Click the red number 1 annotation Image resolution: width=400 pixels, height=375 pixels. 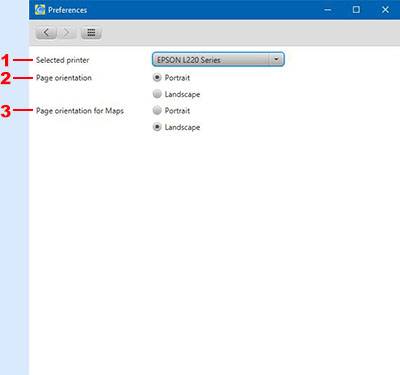point(5,60)
